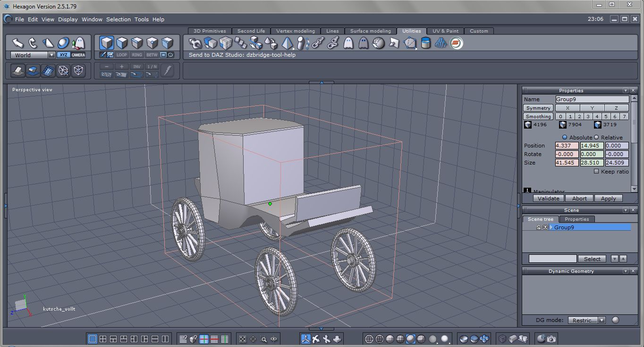Click the Position X value field
644x347 pixels.
pos(567,146)
